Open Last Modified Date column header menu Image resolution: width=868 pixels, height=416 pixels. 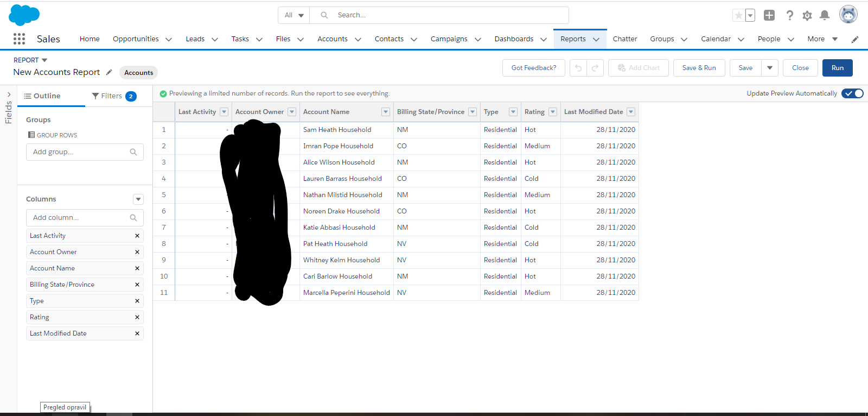tap(631, 112)
